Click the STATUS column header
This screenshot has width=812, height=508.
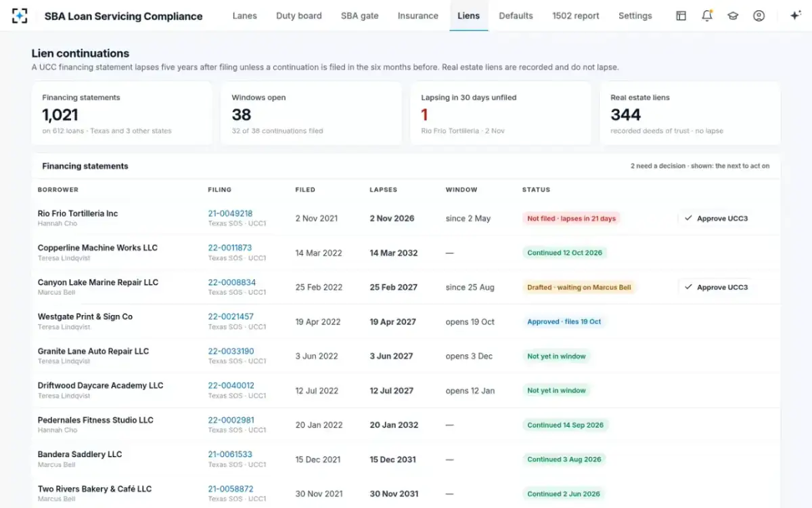tap(536, 190)
